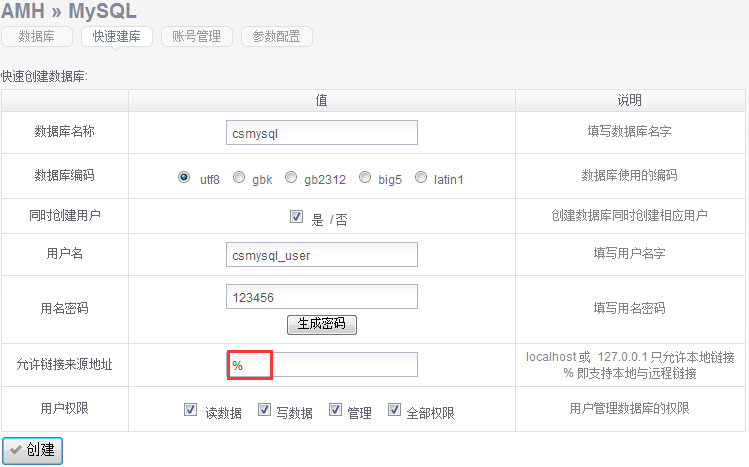Viewport: 749px width, 467px height.
Task: Click the 填写数据库名字 description
Action: pos(630,131)
